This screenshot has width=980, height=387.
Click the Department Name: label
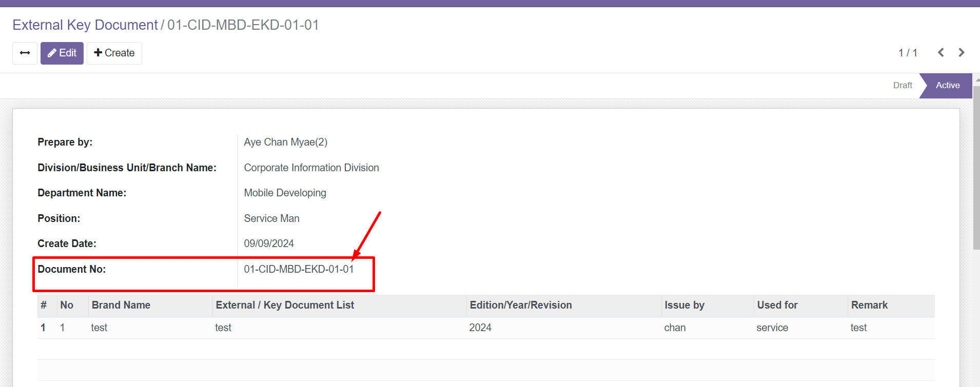pyautogui.click(x=82, y=193)
